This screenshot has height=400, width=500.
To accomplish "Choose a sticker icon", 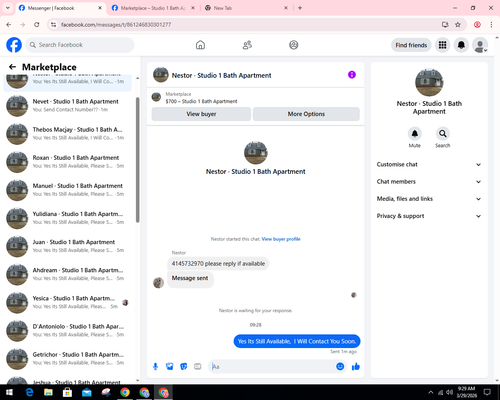I will point(184,367).
